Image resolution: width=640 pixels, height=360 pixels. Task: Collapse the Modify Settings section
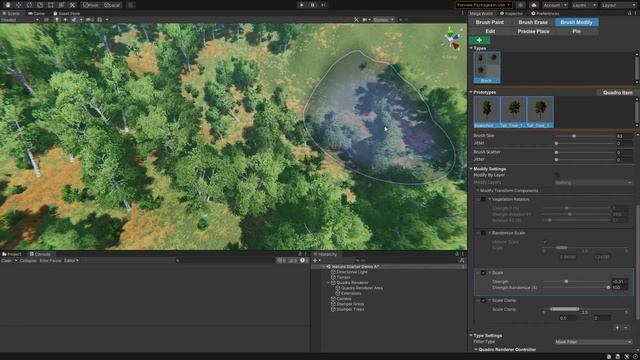pyautogui.click(x=471, y=169)
